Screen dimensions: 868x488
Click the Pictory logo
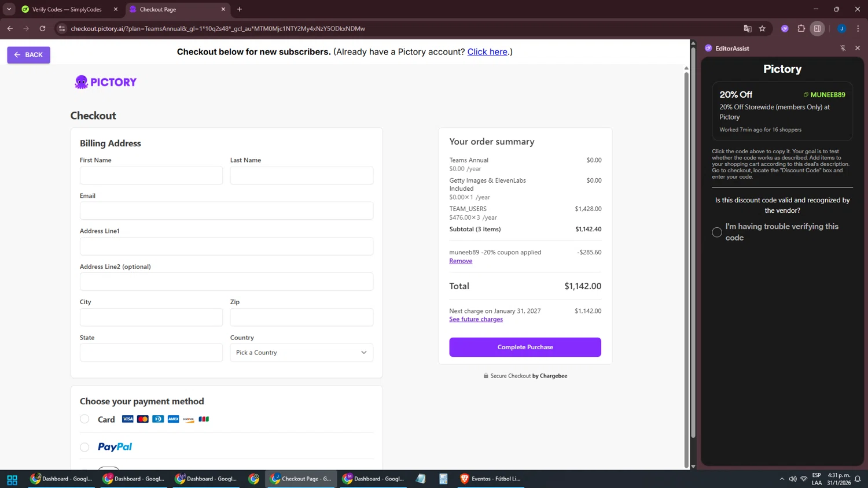click(106, 82)
